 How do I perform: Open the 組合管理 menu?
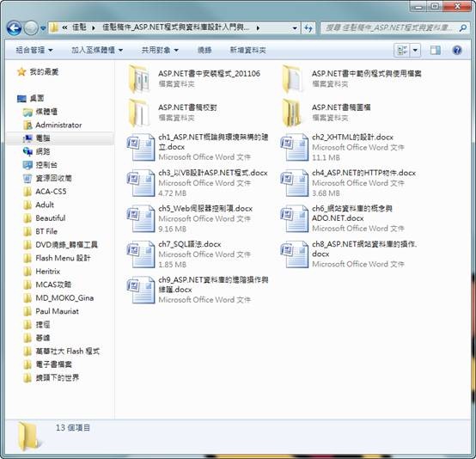coord(34,50)
